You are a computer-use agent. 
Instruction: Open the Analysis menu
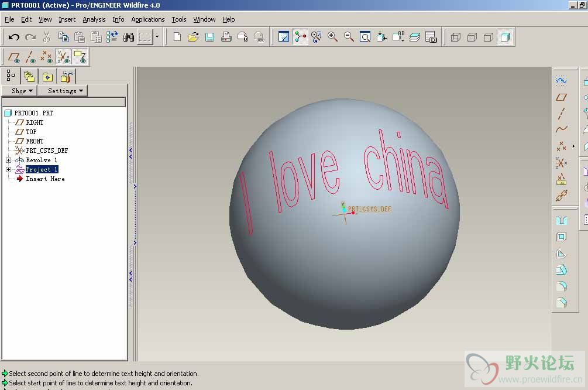(x=94, y=19)
